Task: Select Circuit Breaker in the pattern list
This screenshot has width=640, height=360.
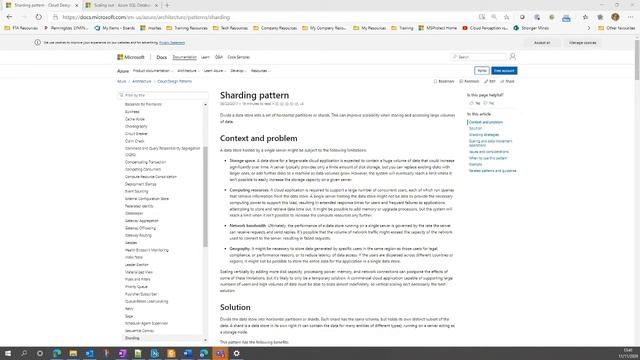Action: 136,133
